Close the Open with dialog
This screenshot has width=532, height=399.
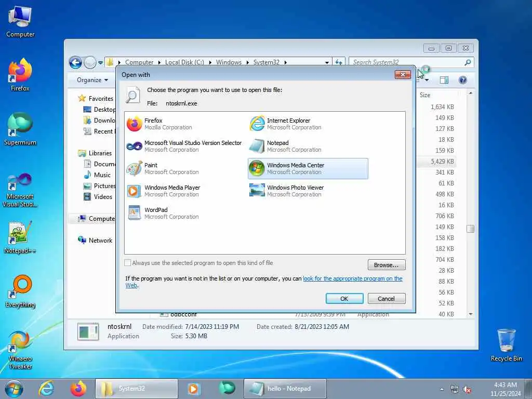[403, 74]
